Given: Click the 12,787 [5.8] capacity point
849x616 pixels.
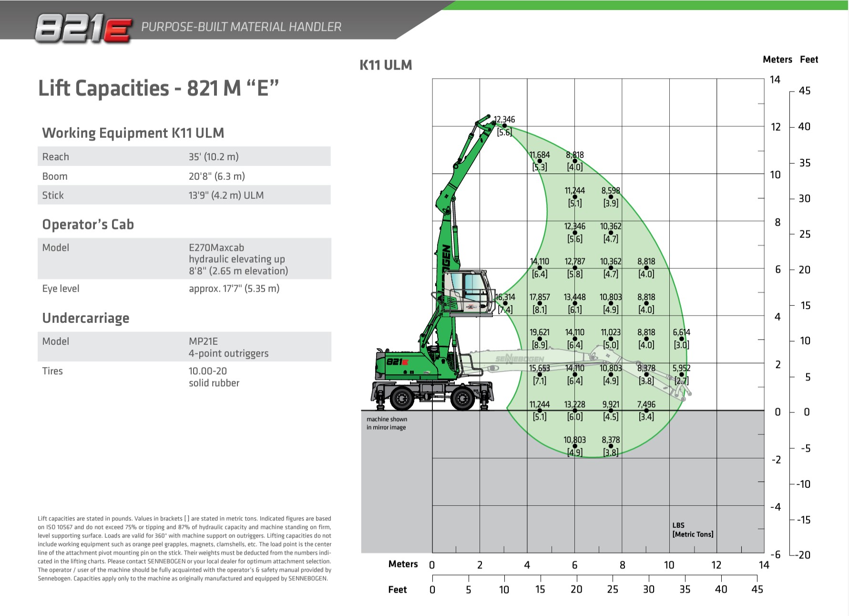Looking at the screenshot, I should 575,267.
